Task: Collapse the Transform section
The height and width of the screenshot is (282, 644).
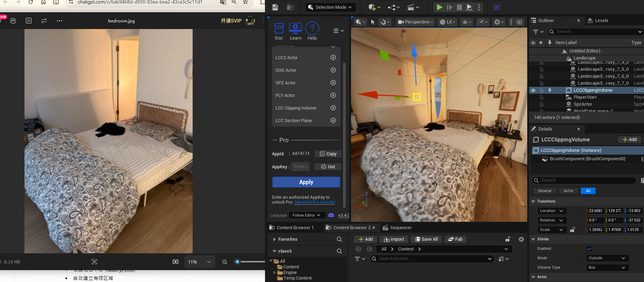Action: click(533, 202)
